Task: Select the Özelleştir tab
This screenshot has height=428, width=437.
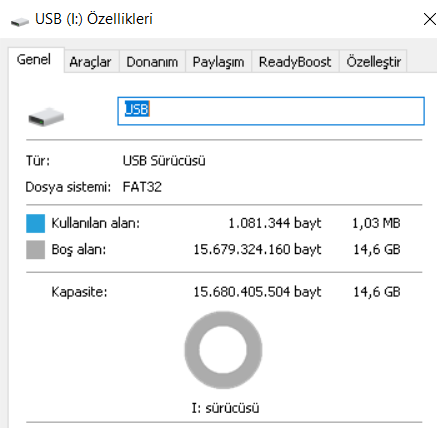Action: (x=373, y=62)
